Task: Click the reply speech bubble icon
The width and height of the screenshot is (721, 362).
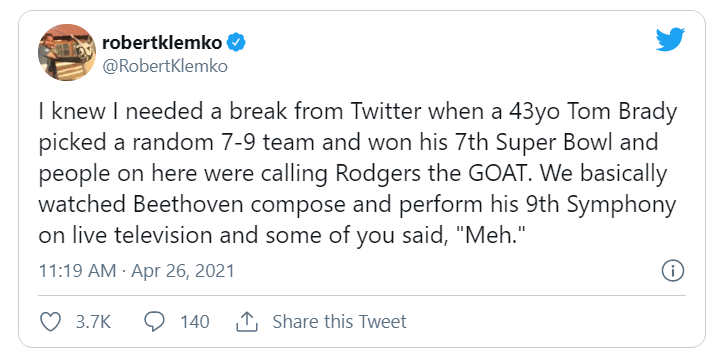Action: [154, 322]
